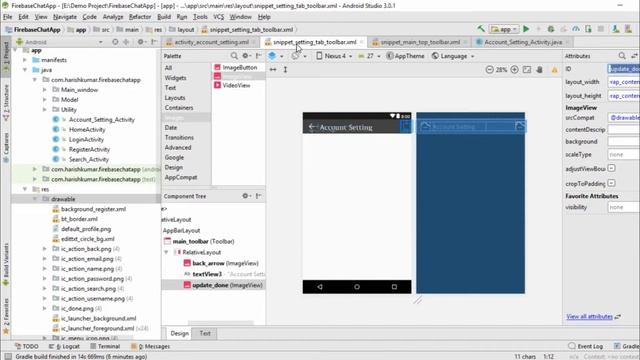Open the Language dropdown

point(453,56)
